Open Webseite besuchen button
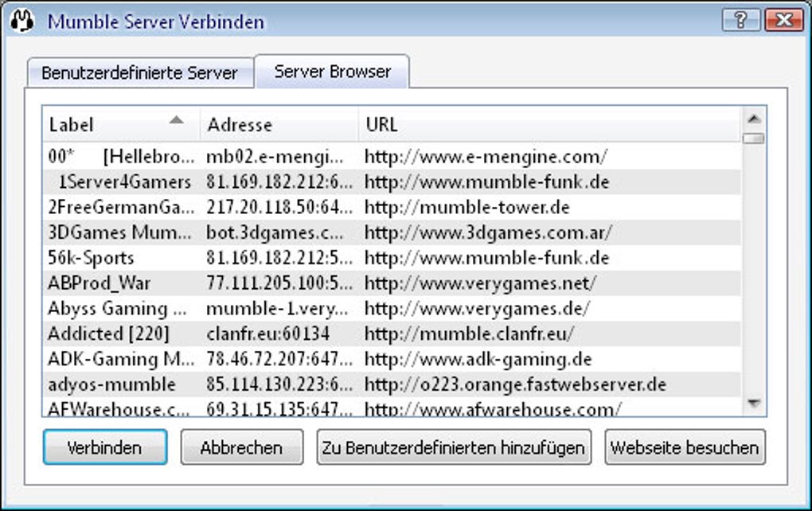Image resolution: width=812 pixels, height=511 pixels. 685,447
